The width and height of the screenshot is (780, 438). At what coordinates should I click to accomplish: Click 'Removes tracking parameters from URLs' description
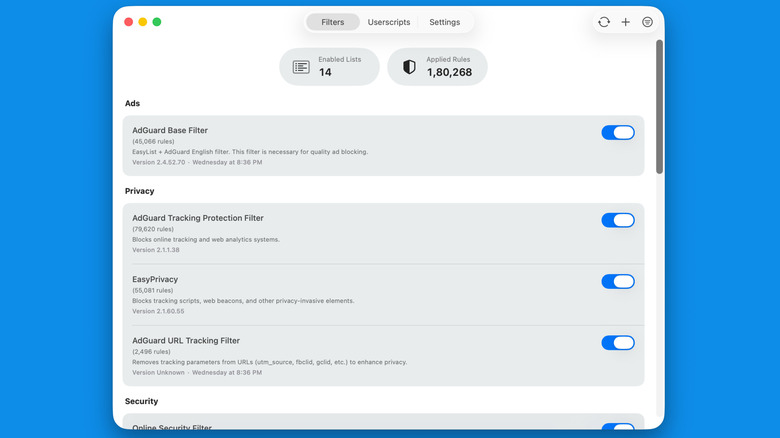(x=269, y=362)
